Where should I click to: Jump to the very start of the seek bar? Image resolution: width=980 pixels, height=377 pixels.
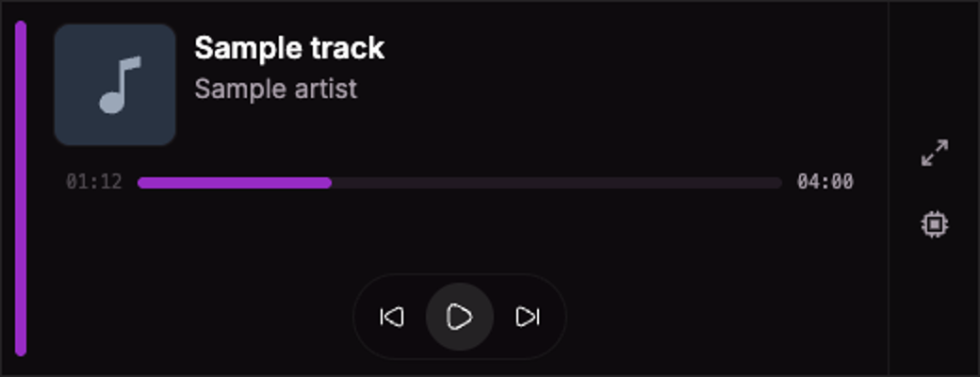pos(140,183)
